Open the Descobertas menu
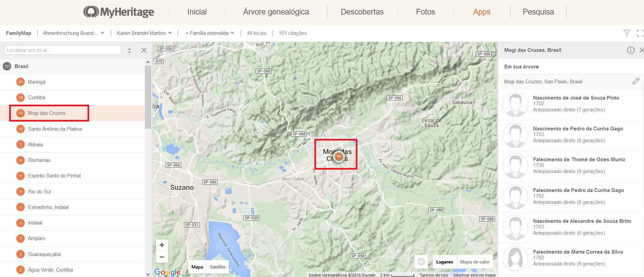Image resolution: width=644 pixels, height=277 pixels. pos(362,12)
